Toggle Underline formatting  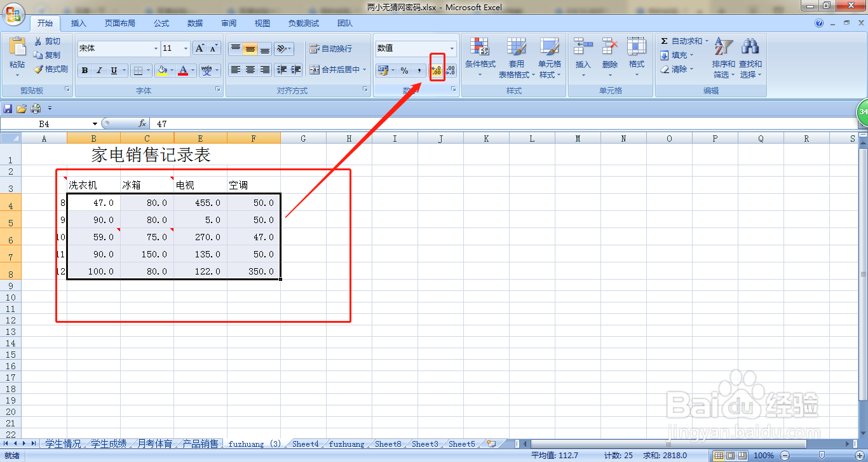114,71
